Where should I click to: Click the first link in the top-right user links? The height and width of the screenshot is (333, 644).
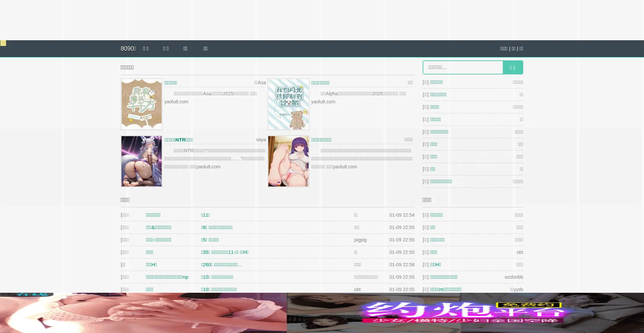[504, 49]
